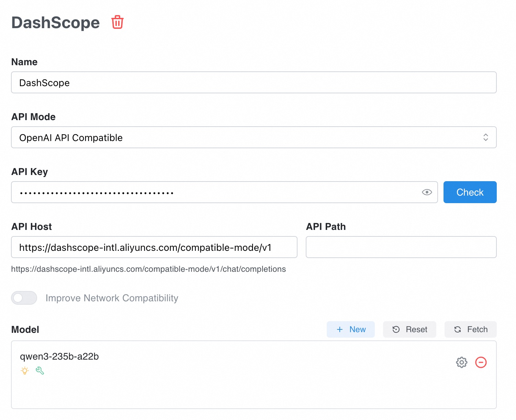The width and height of the screenshot is (516, 420).
Task: Click the DashScope page heading
Action: (x=56, y=23)
